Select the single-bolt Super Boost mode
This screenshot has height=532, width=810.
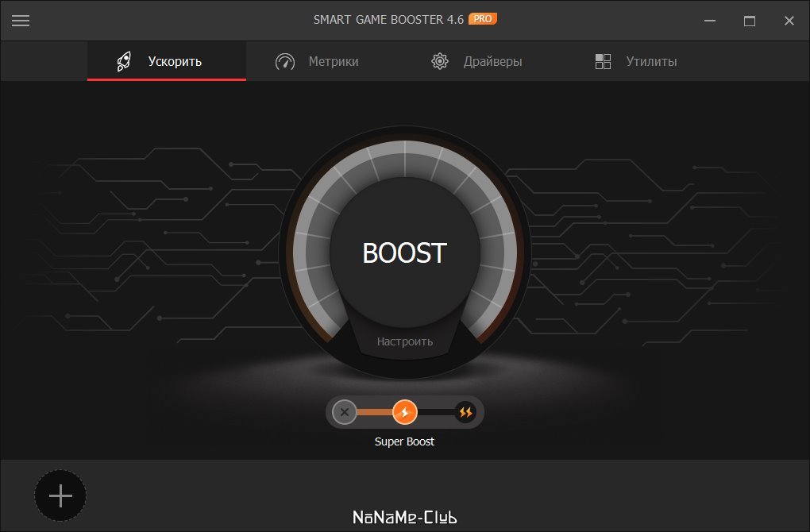coord(405,412)
